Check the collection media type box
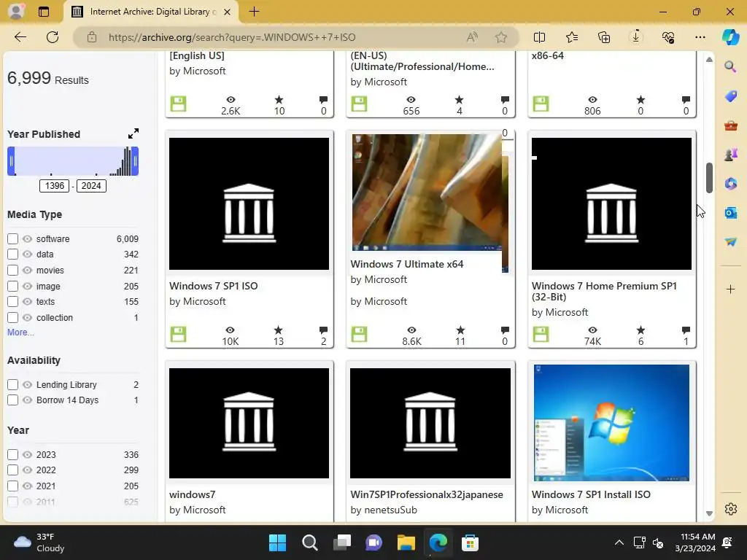 click(x=13, y=317)
